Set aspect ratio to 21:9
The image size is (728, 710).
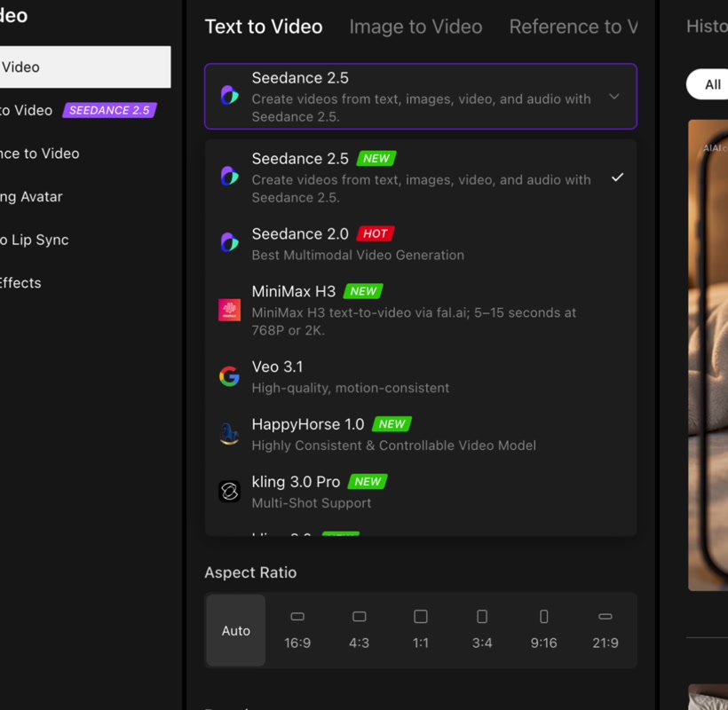coord(605,630)
